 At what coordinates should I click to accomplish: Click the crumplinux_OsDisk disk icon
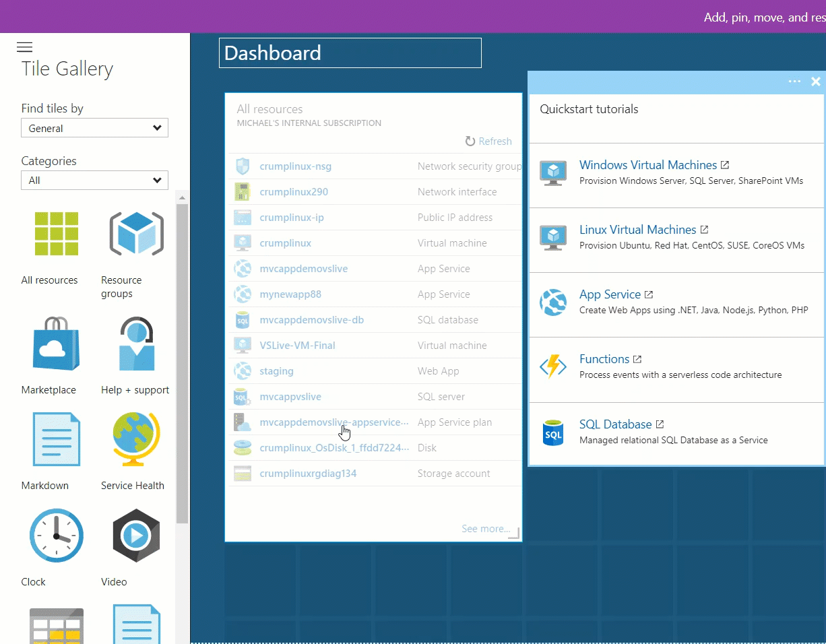point(242,448)
